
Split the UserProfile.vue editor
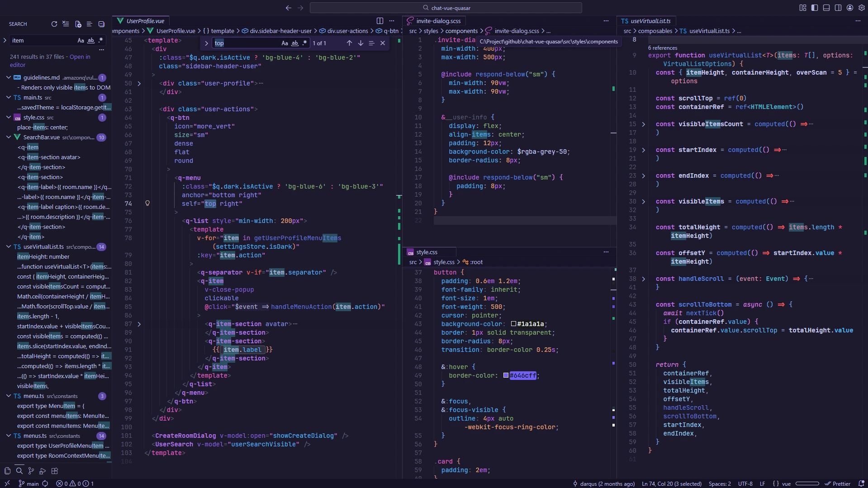click(380, 21)
